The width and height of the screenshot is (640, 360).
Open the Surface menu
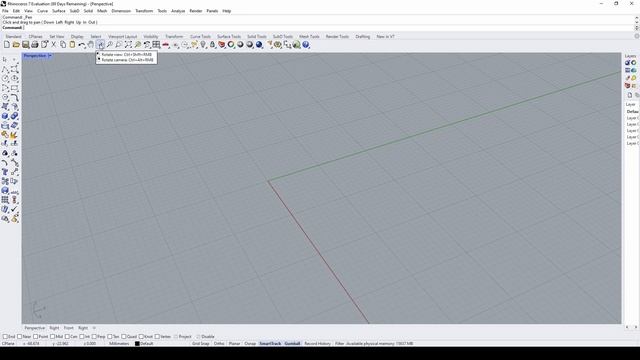[x=58, y=11]
